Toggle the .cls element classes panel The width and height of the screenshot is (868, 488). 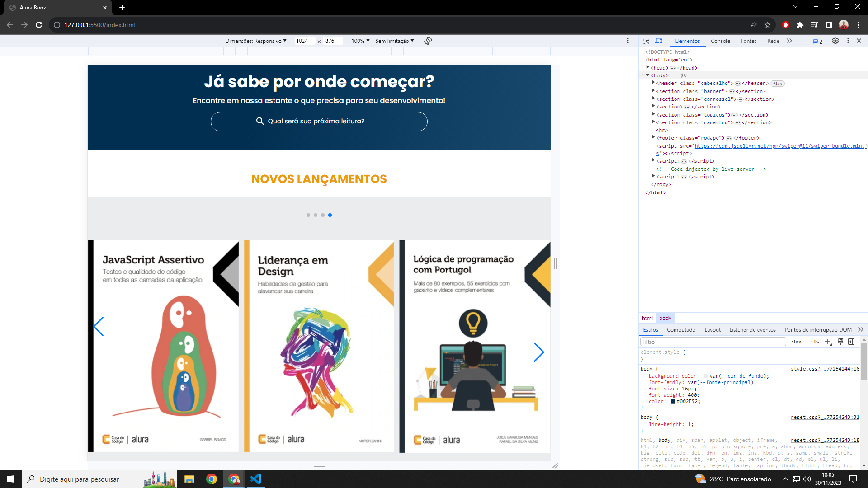click(814, 342)
